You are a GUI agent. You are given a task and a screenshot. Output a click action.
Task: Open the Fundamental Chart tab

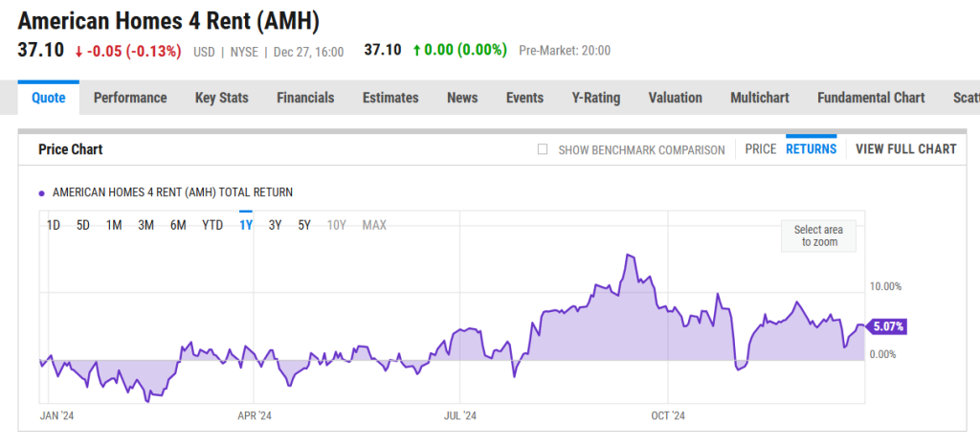click(871, 99)
